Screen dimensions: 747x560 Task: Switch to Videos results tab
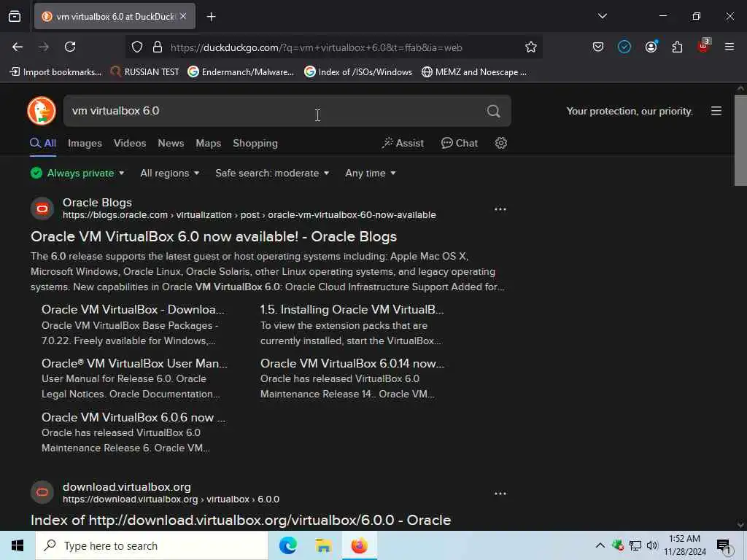click(130, 144)
